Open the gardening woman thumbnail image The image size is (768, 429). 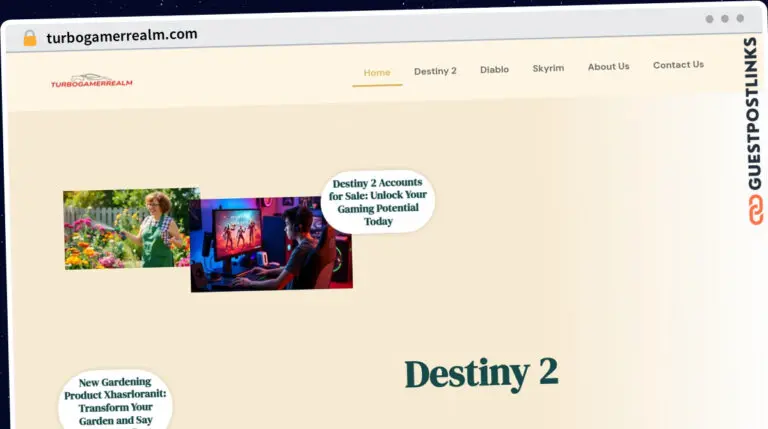point(126,229)
